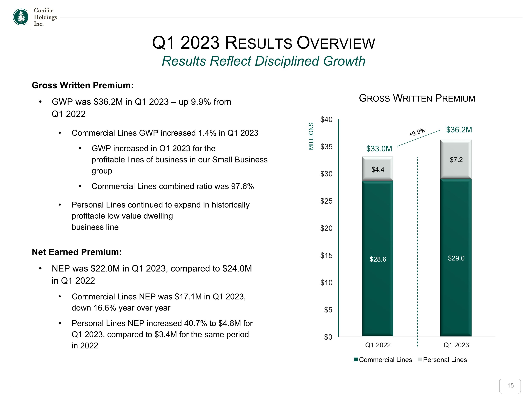Click the $35 axis tick label

coord(326,147)
